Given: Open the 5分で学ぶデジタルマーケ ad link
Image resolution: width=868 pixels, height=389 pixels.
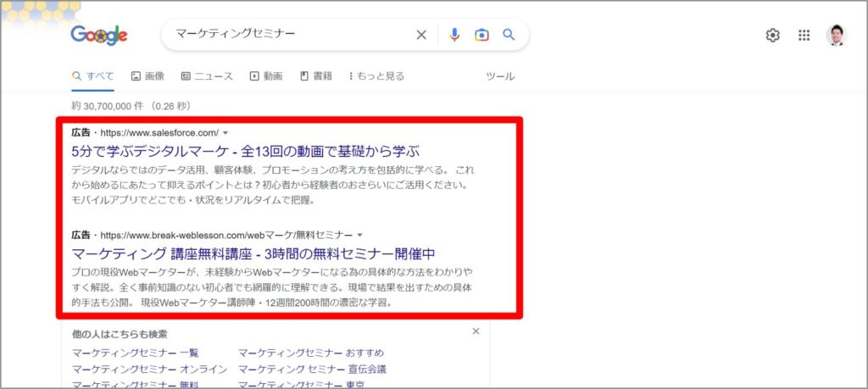Looking at the screenshot, I should click(x=246, y=151).
